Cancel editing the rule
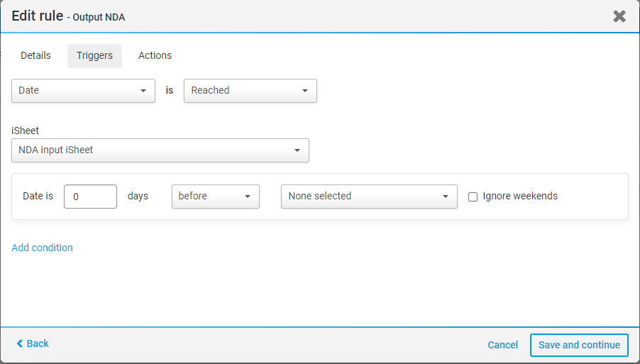The height and width of the screenshot is (364, 640). pos(502,345)
